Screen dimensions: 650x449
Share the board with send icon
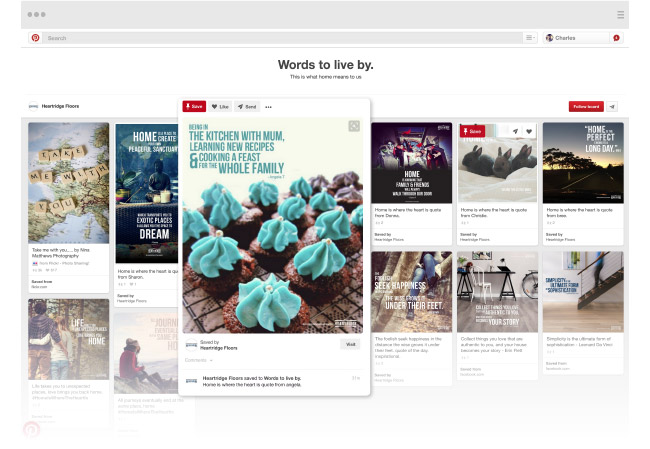(x=612, y=107)
